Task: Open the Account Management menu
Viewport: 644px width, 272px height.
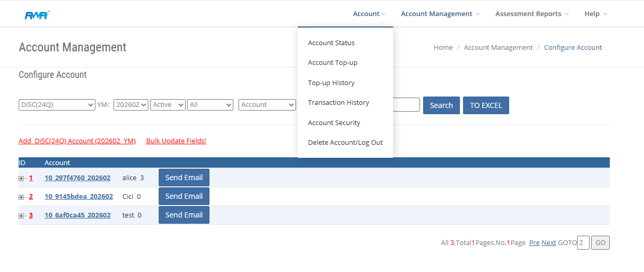Action: [440, 14]
